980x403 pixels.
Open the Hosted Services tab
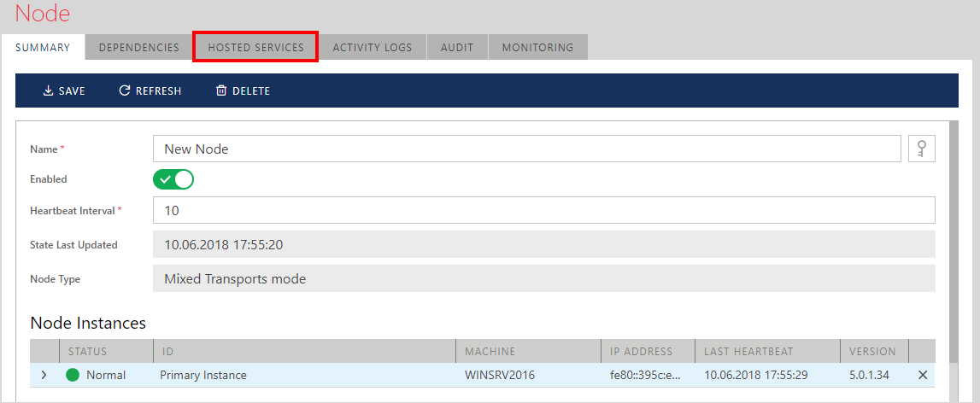click(255, 47)
